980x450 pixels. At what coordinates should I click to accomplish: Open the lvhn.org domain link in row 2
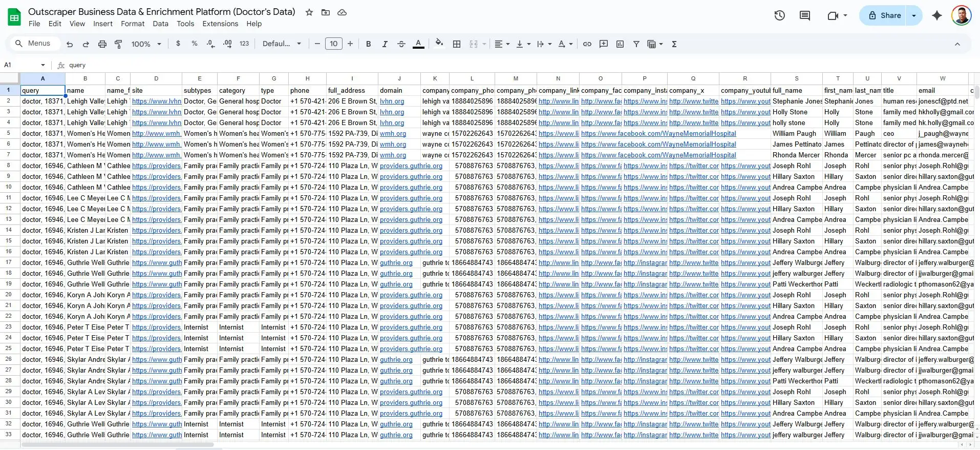click(392, 101)
